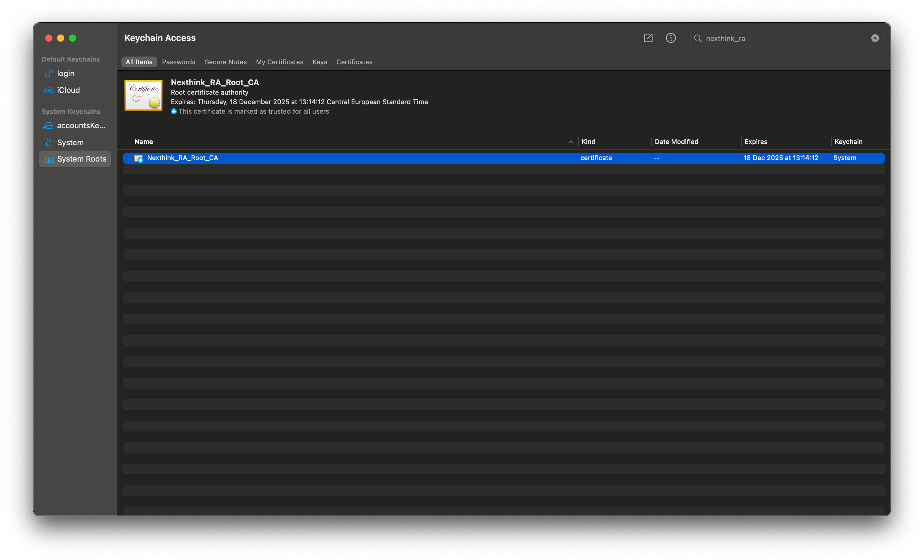Click the magnifying glass search icon
The width and height of the screenshot is (924, 560).
tap(697, 38)
